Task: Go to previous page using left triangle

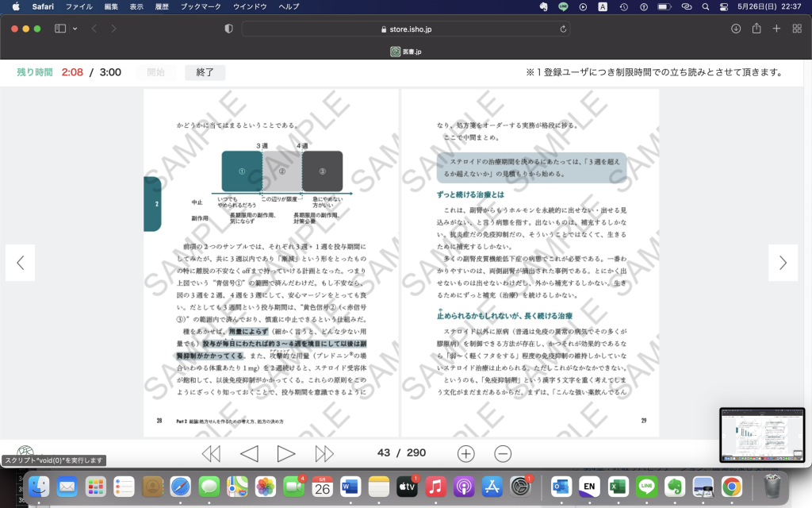Action: pos(249,453)
